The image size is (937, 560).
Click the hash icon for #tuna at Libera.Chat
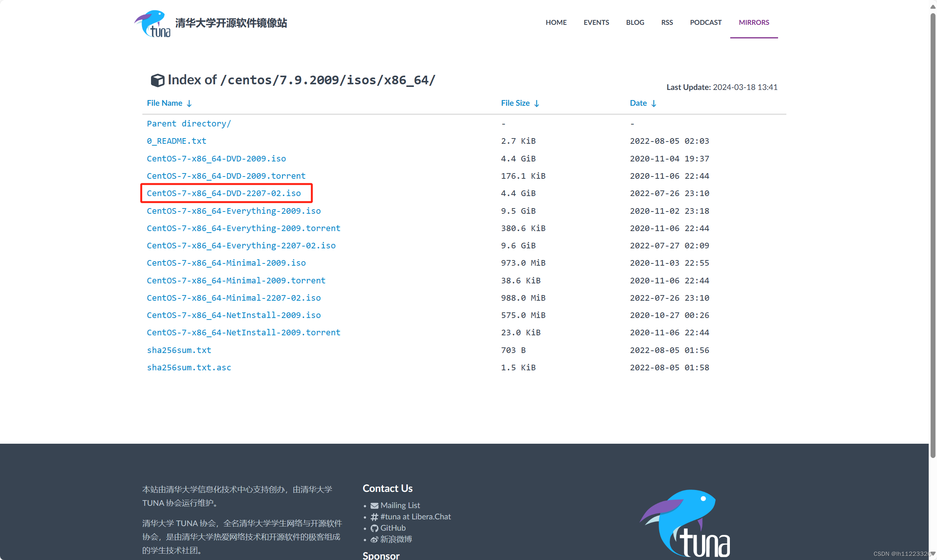(x=374, y=517)
